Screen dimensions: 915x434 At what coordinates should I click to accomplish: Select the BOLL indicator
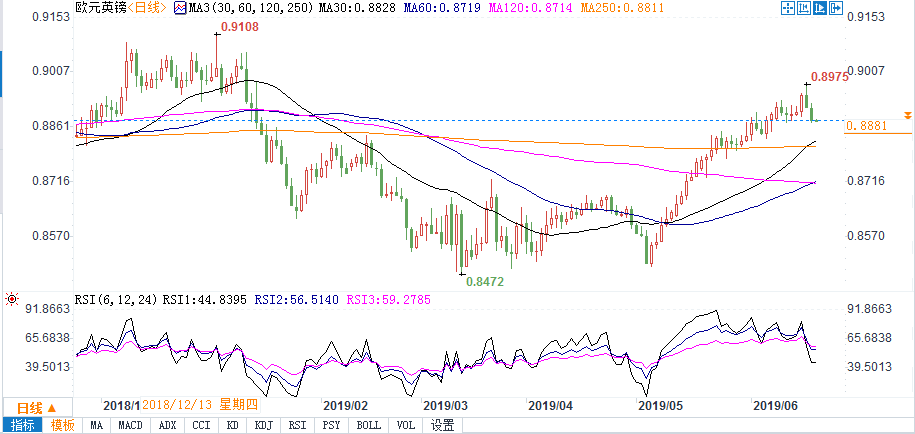tap(369, 425)
